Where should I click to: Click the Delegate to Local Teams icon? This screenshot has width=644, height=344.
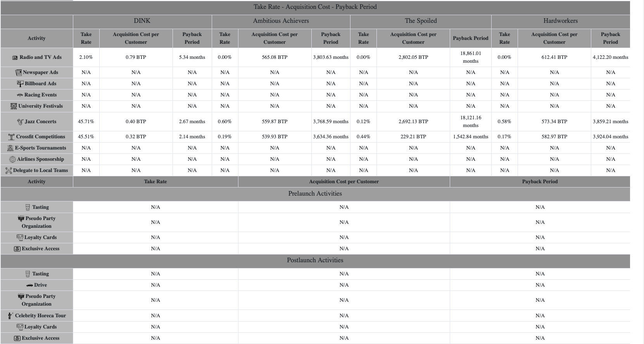pos(9,170)
